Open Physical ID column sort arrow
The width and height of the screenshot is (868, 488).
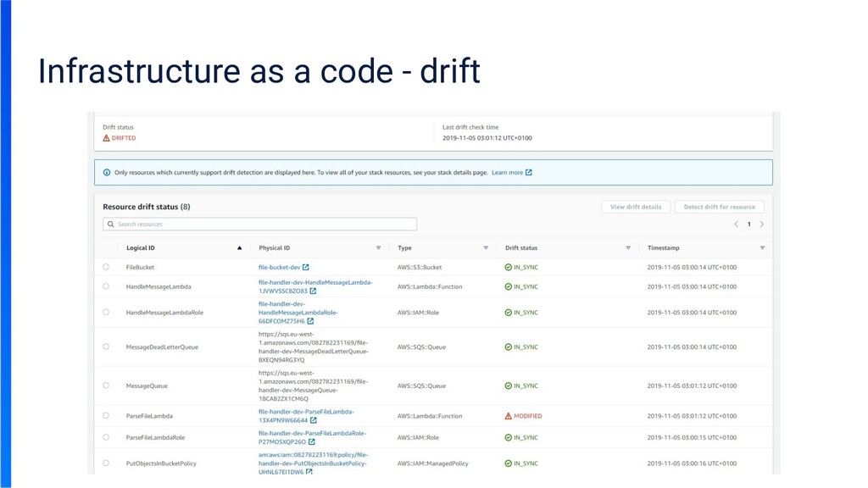[x=379, y=248]
